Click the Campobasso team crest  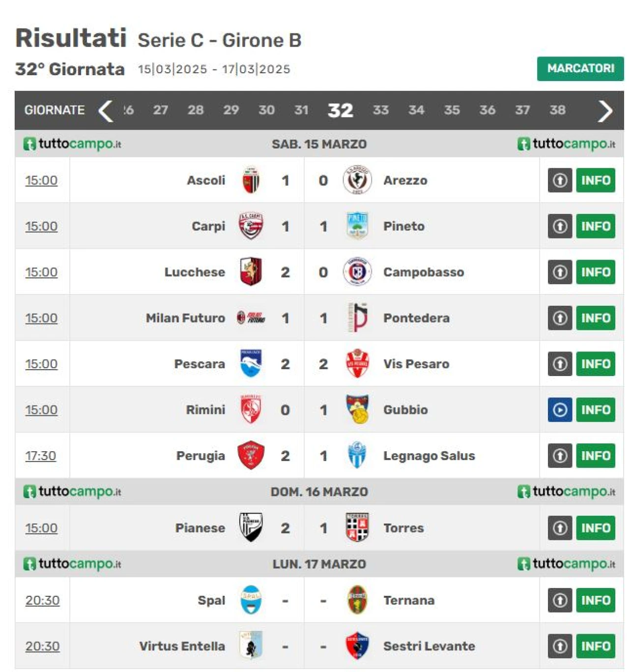[x=357, y=272]
